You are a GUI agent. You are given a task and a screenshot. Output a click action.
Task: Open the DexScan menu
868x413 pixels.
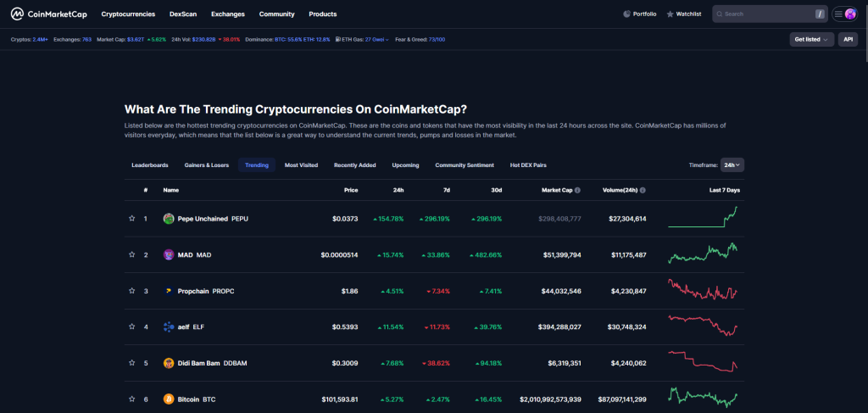click(183, 14)
